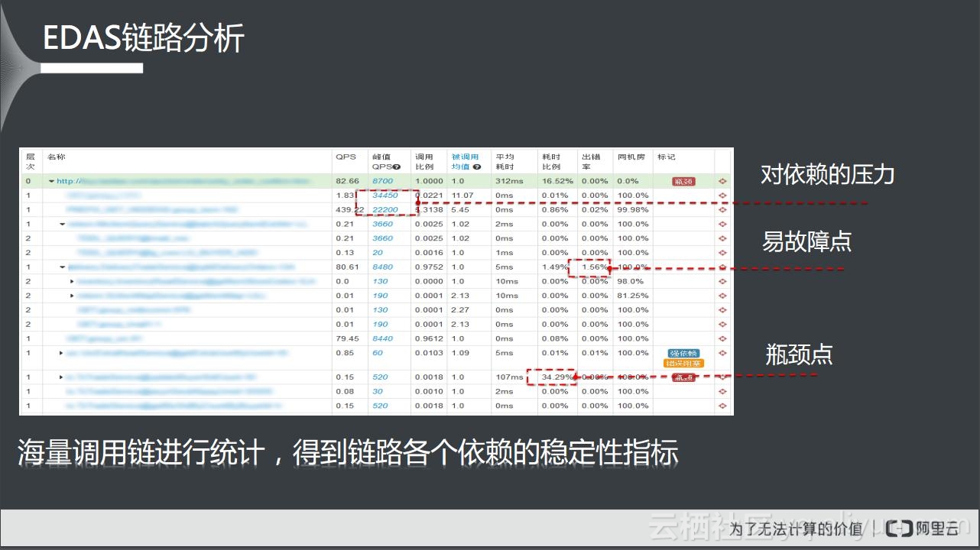This screenshot has width=980, height=550.
Task: Click the target icon on the first row
Action: (x=722, y=181)
